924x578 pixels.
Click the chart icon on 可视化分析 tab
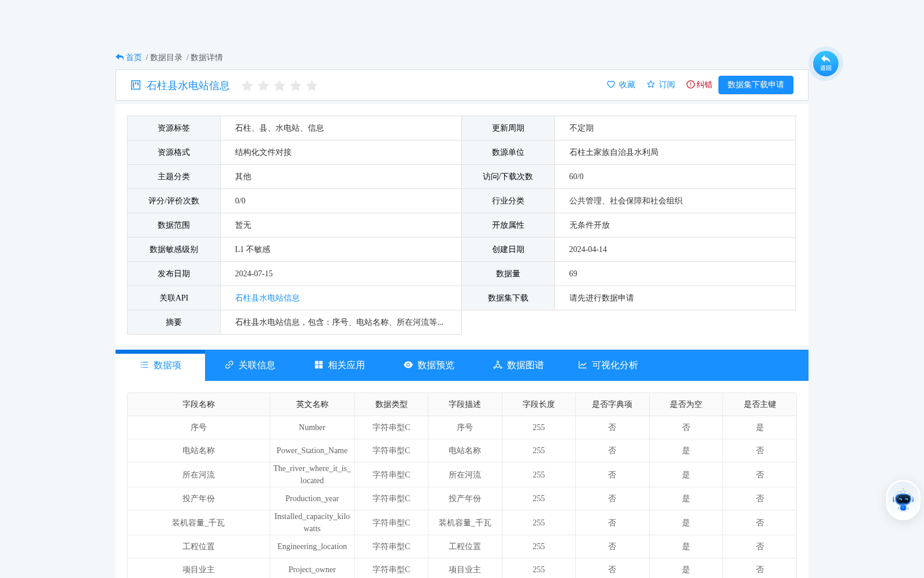pyautogui.click(x=583, y=365)
